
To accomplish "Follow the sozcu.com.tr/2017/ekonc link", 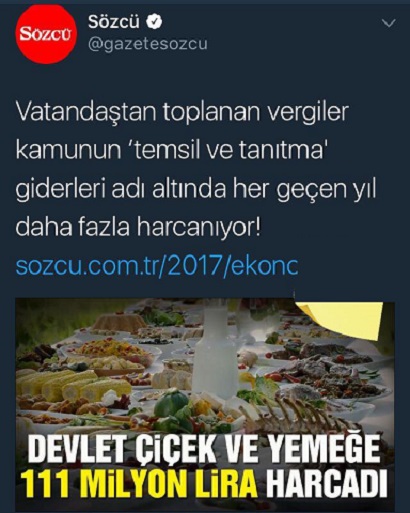I will click(157, 266).
